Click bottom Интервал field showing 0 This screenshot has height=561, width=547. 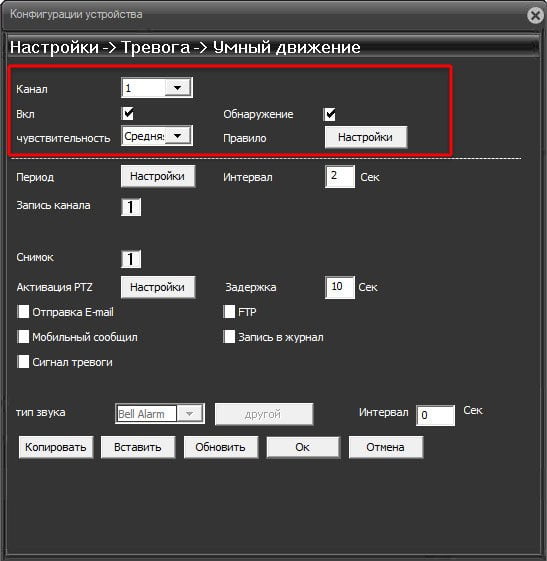pos(435,415)
